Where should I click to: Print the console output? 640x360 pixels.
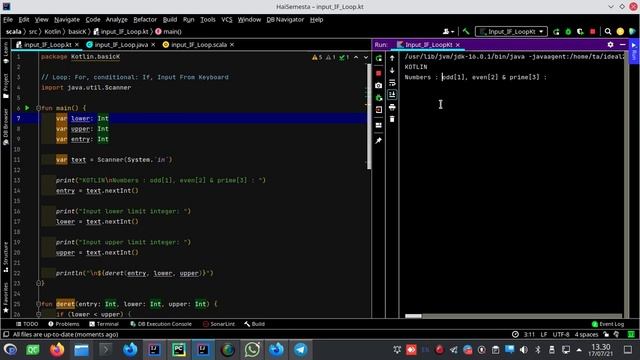pyautogui.click(x=392, y=107)
